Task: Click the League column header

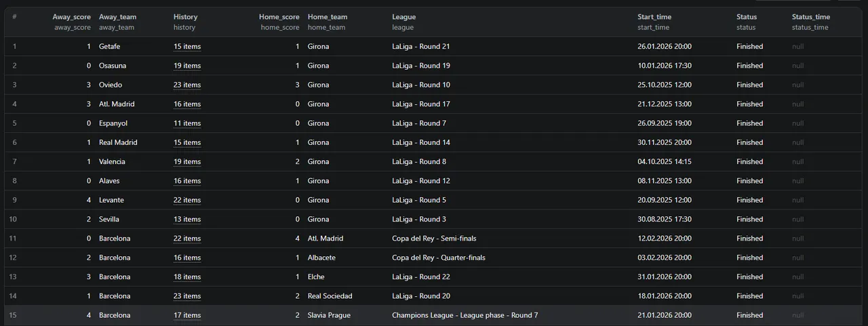Action: 404,17
